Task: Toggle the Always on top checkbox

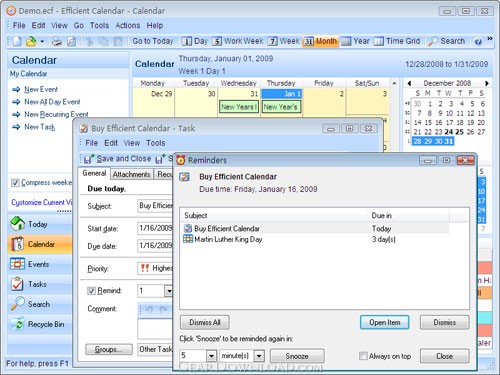Action: pyautogui.click(x=363, y=356)
